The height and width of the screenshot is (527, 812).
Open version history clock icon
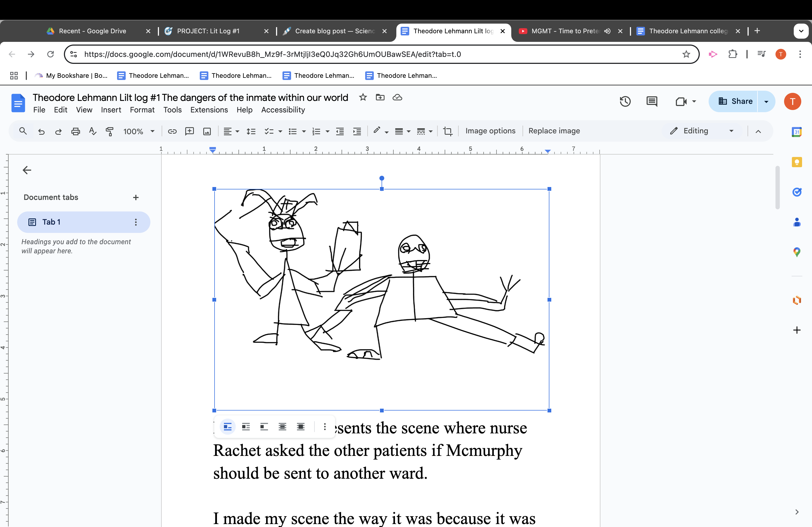pyautogui.click(x=625, y=101)
